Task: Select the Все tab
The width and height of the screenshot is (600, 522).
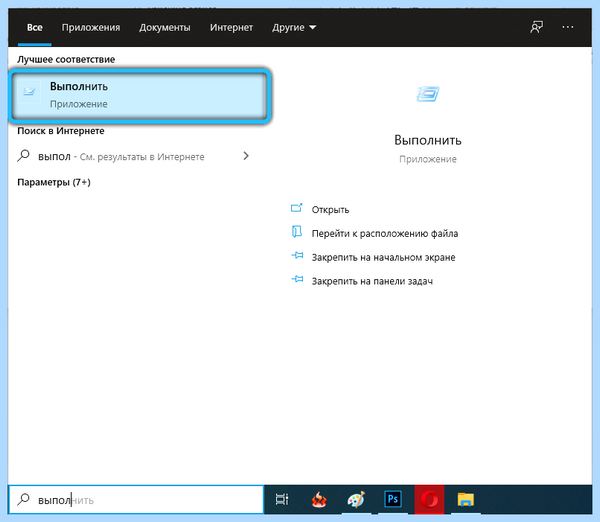Action: click(x=34, y=27)
